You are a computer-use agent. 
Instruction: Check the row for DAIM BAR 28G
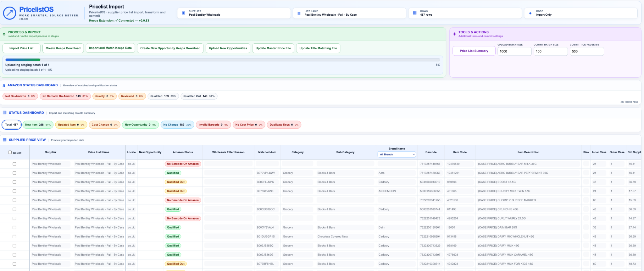coord(14,228)
